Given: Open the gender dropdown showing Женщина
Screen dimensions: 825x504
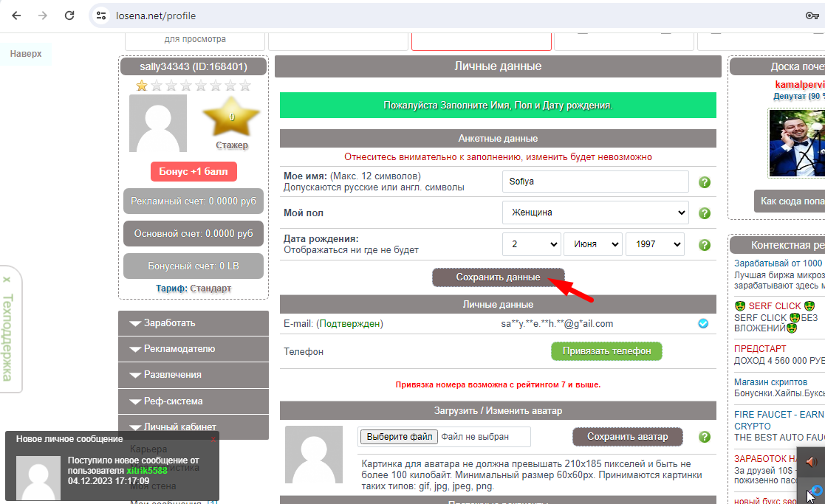Looking at the screenshot, I should coord(595,213).
